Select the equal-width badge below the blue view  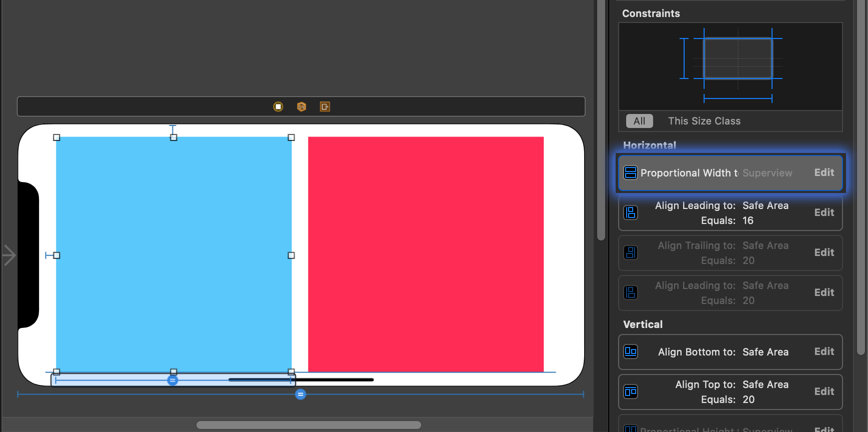coord(172,380)
